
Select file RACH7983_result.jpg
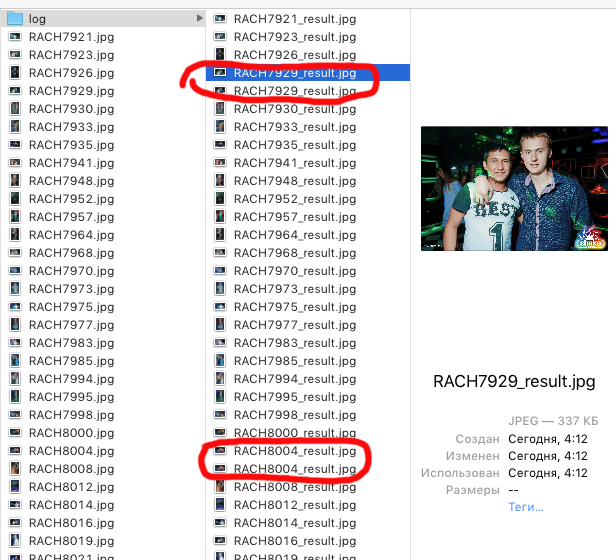pos(295,343)
